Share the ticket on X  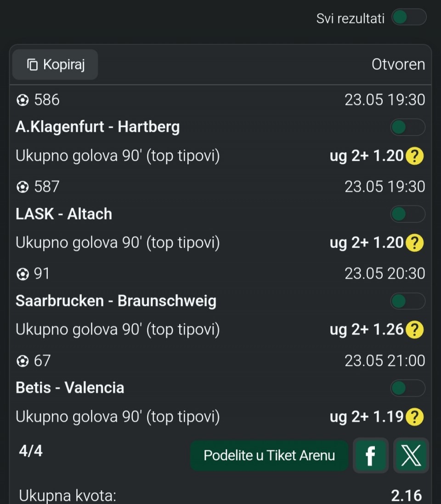coord(411,455)
